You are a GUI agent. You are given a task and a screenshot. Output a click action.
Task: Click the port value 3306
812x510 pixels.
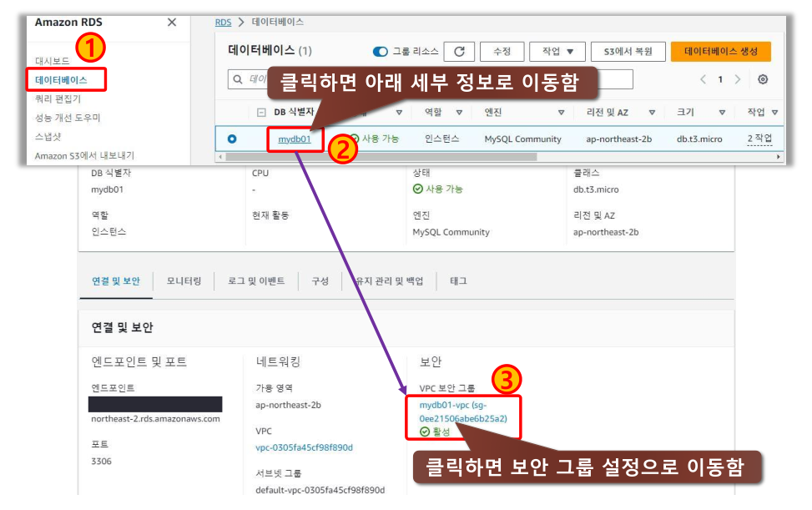pos(101,461)
